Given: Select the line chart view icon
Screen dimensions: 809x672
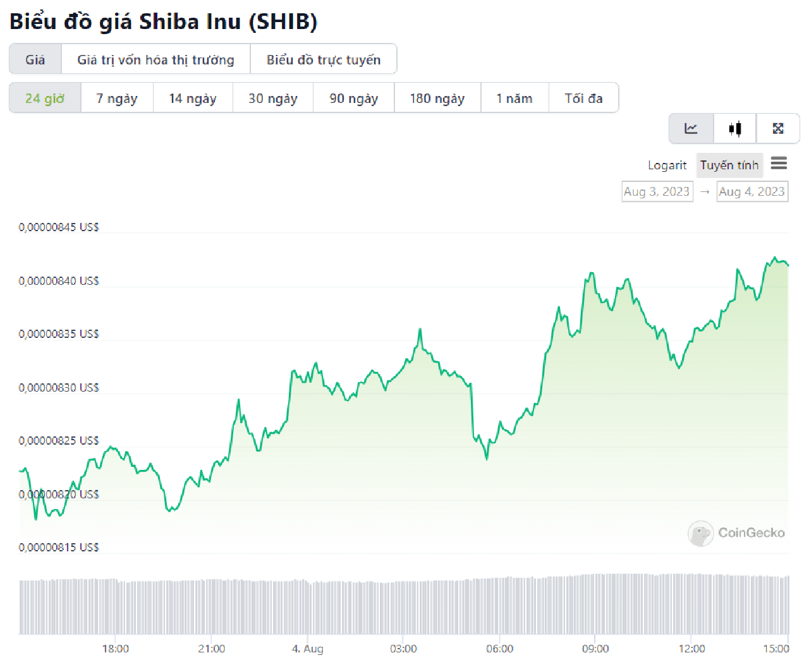Looking at the screenshot, I should (691, 129).
